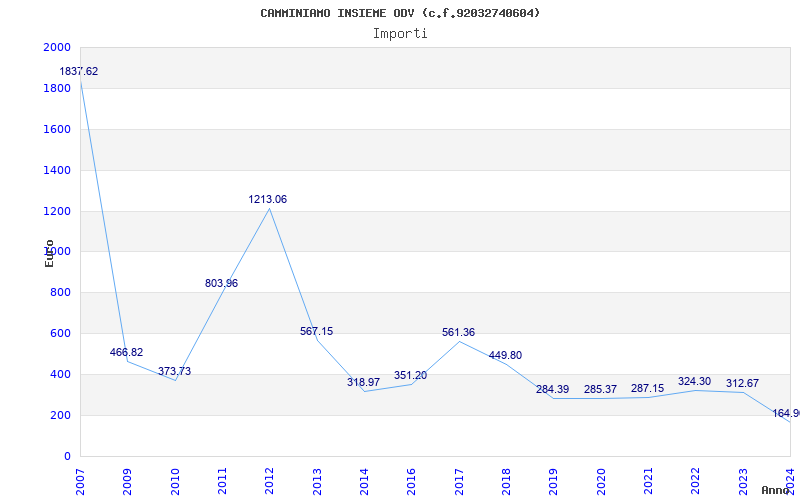
Task: Click the 373.73 data label
Action: point(174,371)
